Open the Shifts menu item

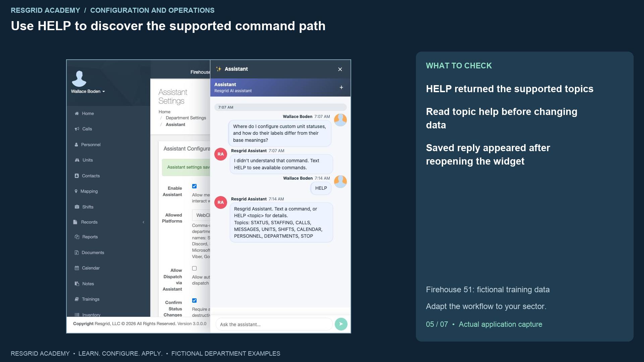pos(108,207)
